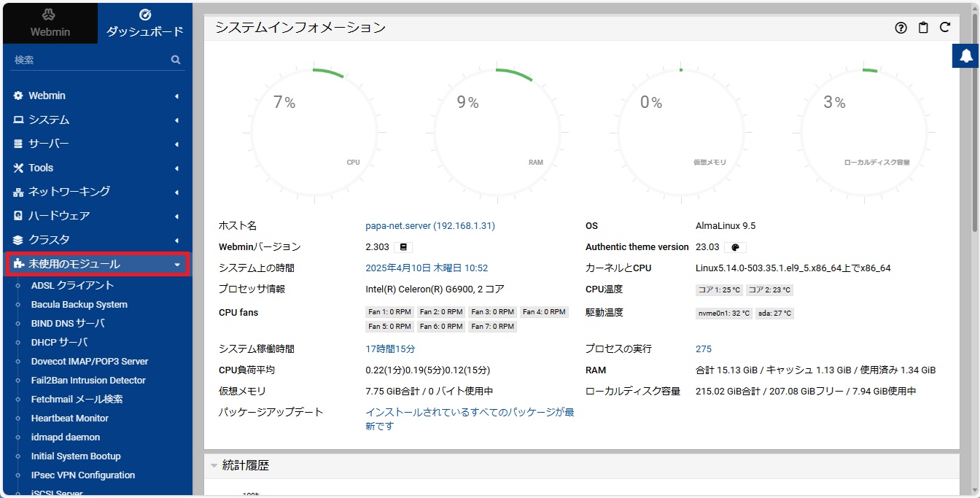Image resolution: width=980 pixels, height=498 pixels.
Task: Click the コア 1 temperature badge
Action: pos(720,290)
